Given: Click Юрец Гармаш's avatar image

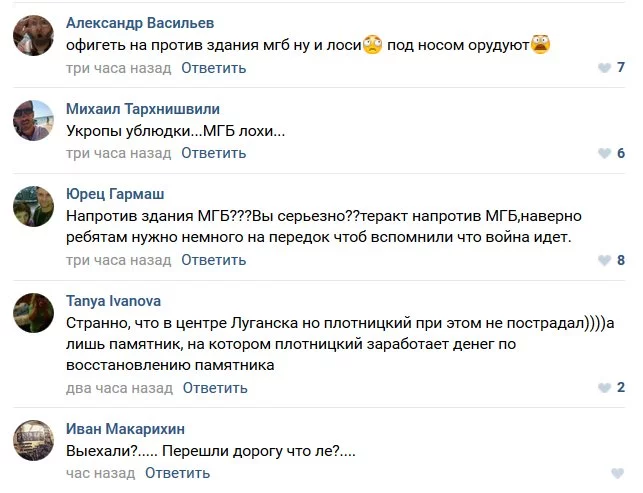Looking at the screenshot, I should coord(34,206).
